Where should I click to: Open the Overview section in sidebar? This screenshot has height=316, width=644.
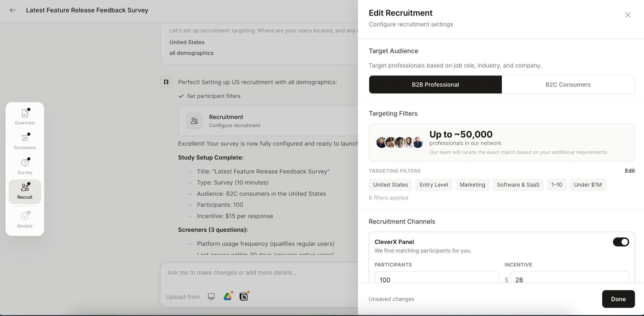click(x=25, y=117)
